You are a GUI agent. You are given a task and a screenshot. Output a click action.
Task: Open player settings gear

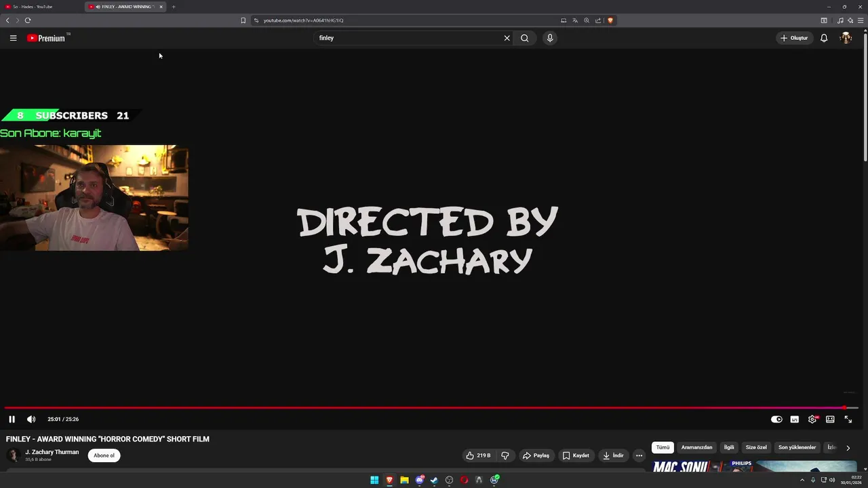pyautogui.click(x=812, y=419)
